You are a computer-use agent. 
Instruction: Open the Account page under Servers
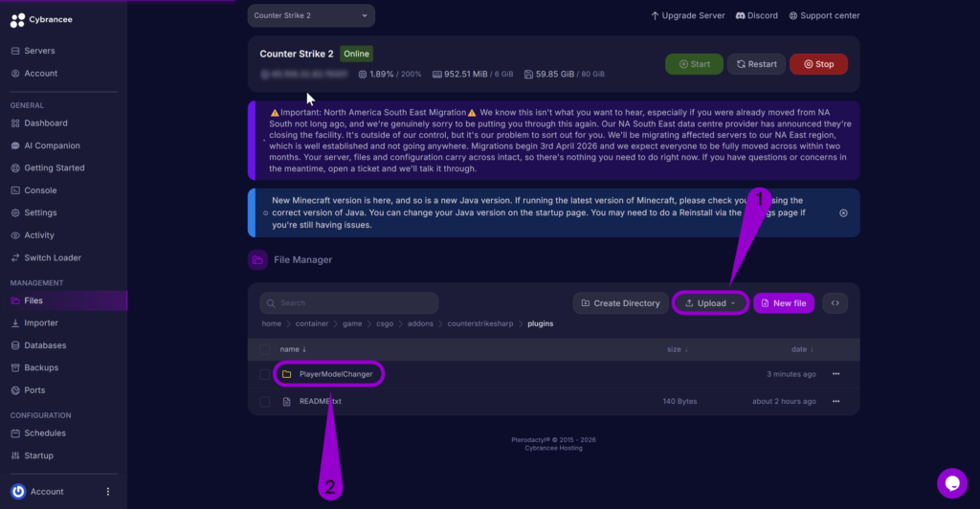40,73
